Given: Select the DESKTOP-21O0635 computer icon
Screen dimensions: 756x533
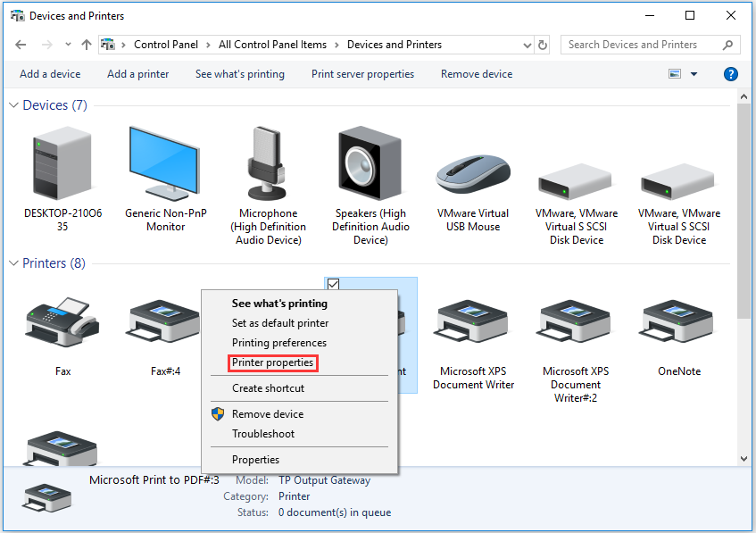Looking at the screenshot, I should pyautogui.click(x=62, y=165).
